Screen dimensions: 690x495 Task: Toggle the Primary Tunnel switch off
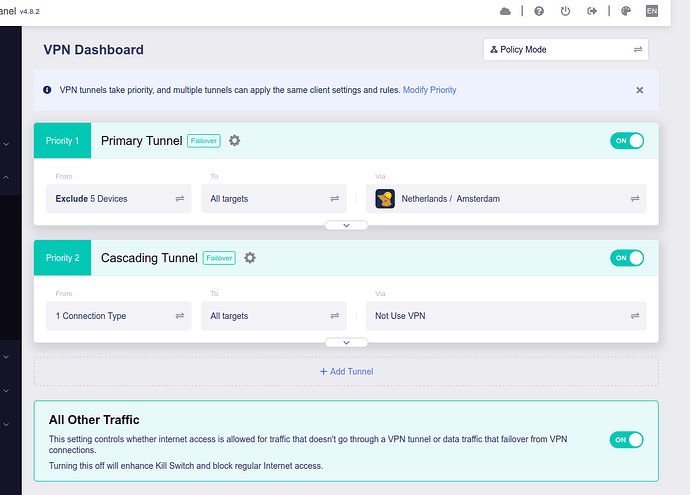[x=627, y=141]
